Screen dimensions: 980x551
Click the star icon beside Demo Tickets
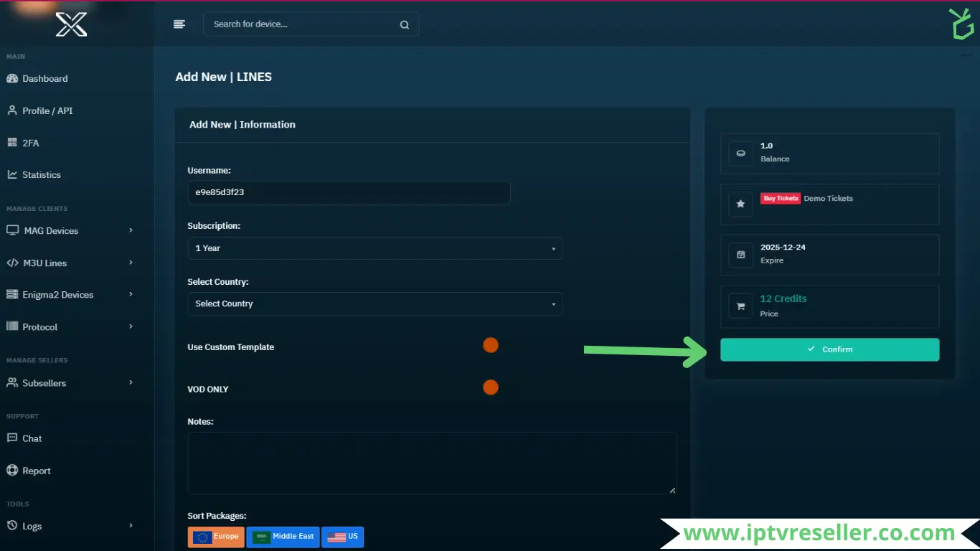click(740, 204)
